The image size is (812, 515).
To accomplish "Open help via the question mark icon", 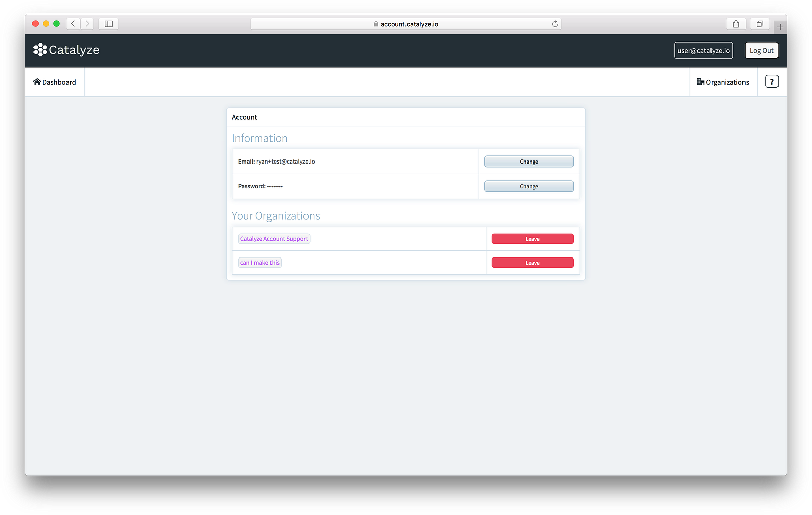I will (772, 82).
